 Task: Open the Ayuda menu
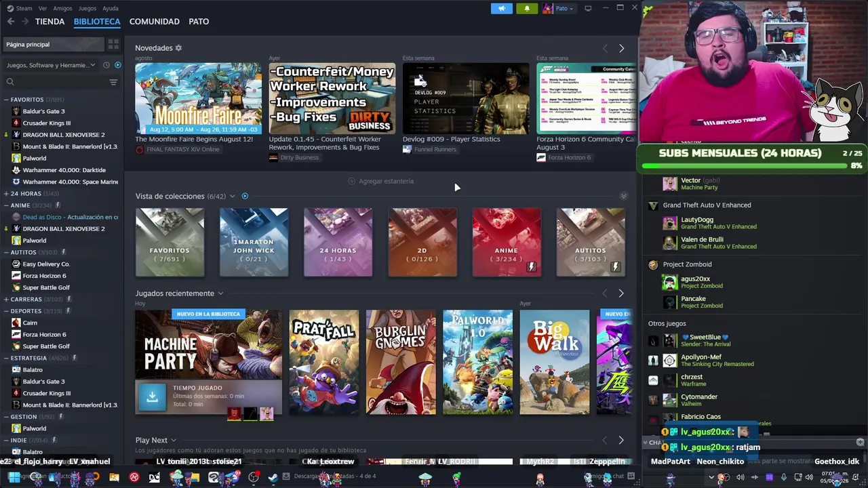pyautogui.click(x=110, y=8)
